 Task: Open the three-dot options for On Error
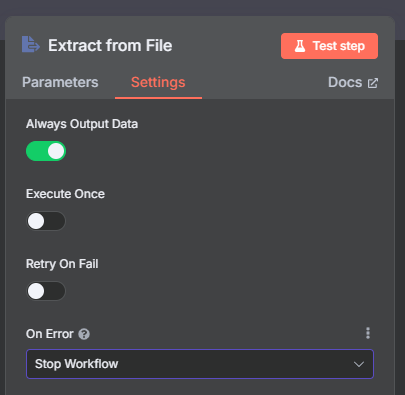coord(368,333)
